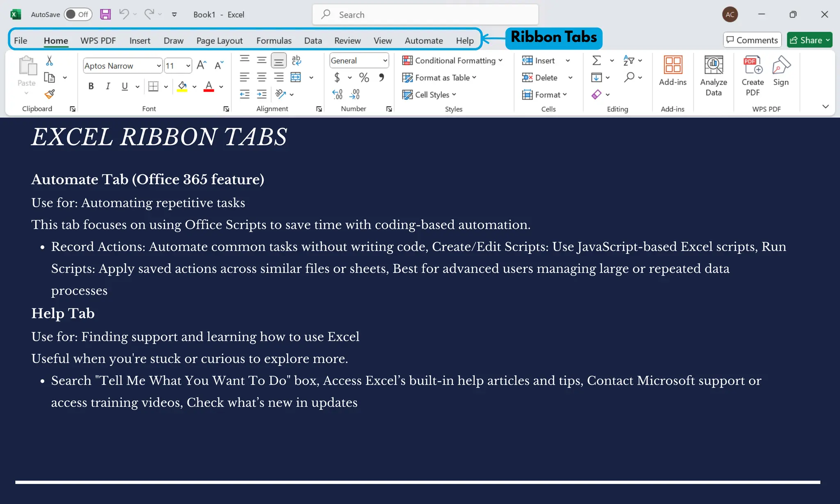
Task: Switch to the Automate tab
Action: [x=424, y=41]
